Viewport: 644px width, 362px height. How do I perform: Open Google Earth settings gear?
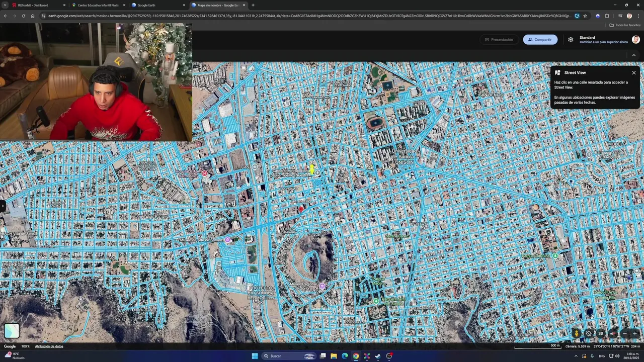pyautogui.click(x=571, y=40)
